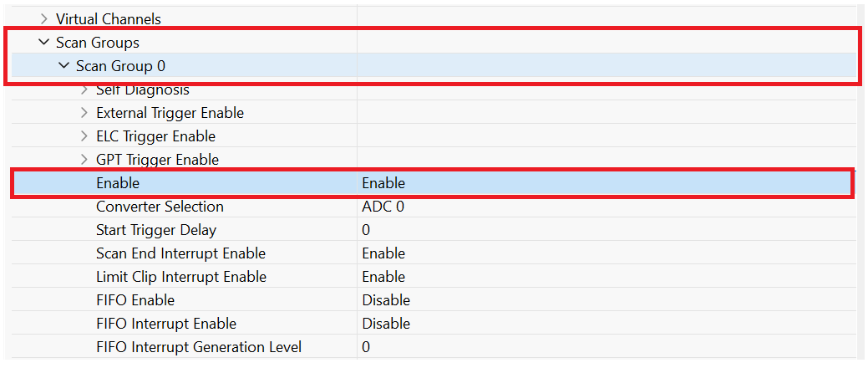Change the Converter Selection ADC 0 value

point(383,207)
